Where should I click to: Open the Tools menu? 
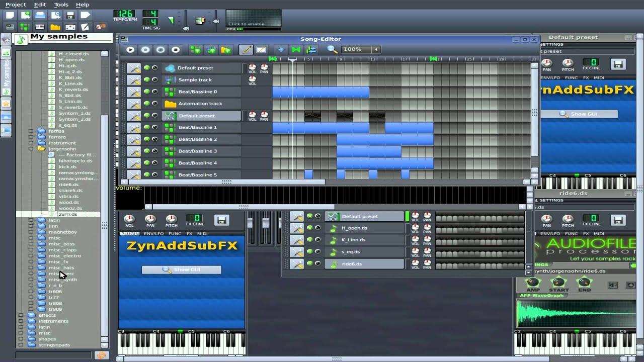click(61, 5)
